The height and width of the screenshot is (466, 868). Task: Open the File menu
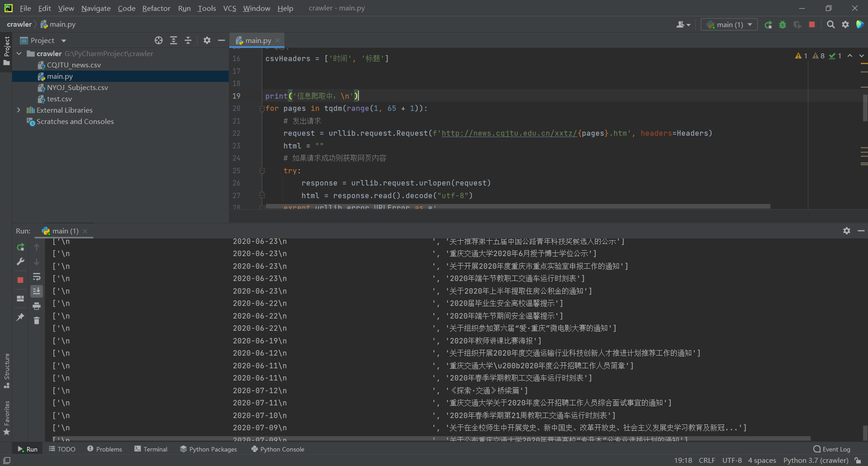(25, 8)
